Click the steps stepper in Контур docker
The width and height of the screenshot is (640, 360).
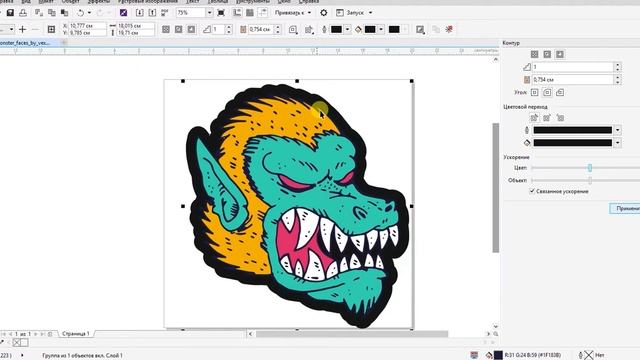pos(618,67)
